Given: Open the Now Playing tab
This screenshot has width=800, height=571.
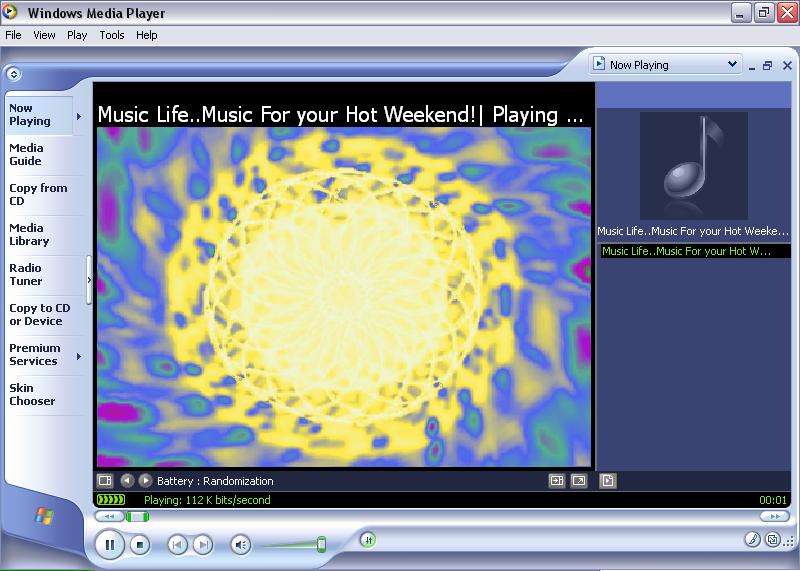Looking at the screenshot, I should click(x=38, y=115).
